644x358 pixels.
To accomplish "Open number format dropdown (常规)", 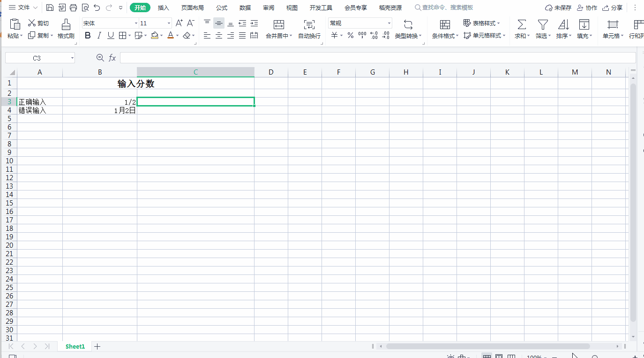I will tap(389, 23).
